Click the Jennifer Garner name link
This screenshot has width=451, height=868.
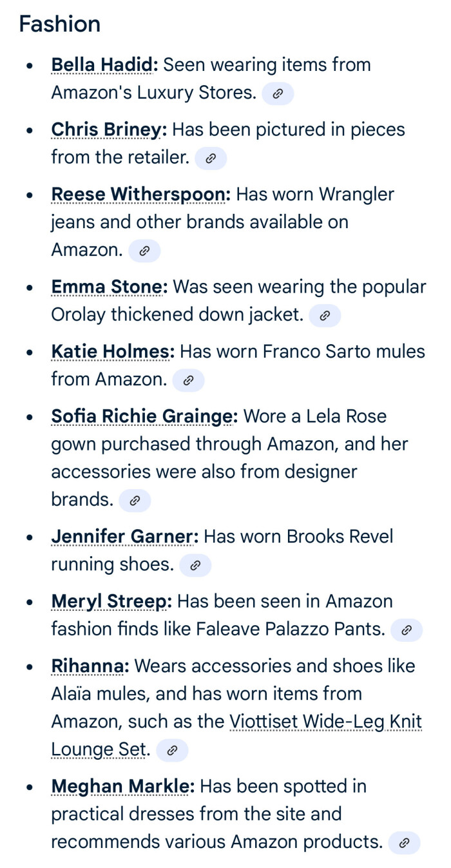click(123, 536)
